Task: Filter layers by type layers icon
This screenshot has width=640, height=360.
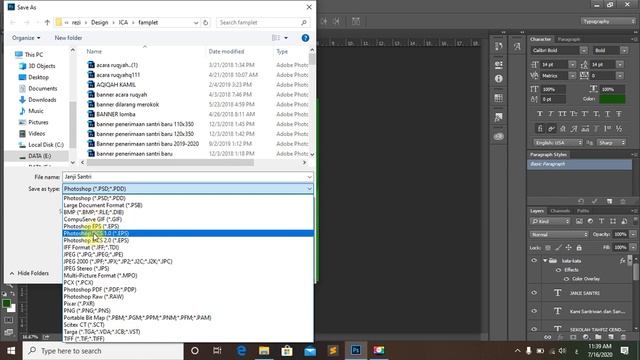Action: [x=601, y=221]
